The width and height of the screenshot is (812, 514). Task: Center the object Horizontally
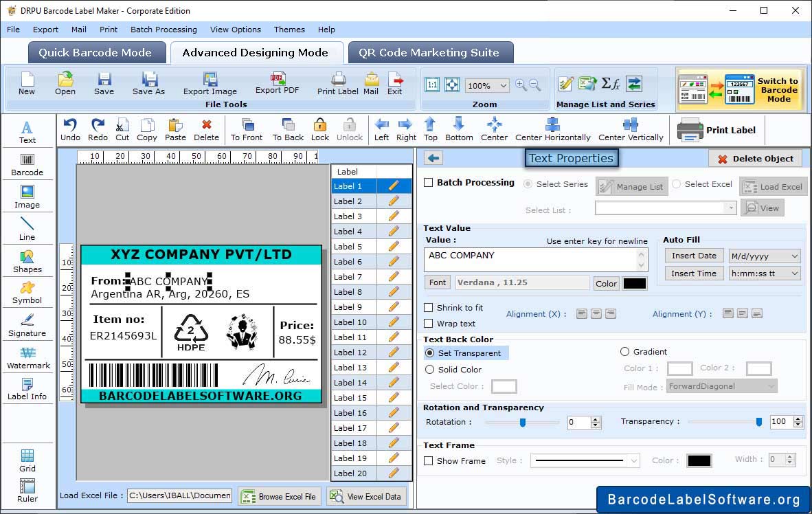[552, 130]
